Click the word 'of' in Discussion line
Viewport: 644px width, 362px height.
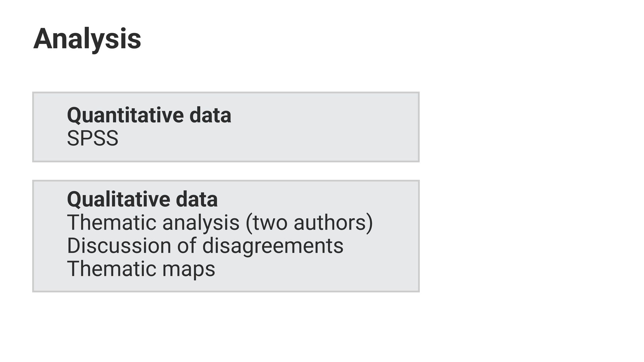pos(186,246)
